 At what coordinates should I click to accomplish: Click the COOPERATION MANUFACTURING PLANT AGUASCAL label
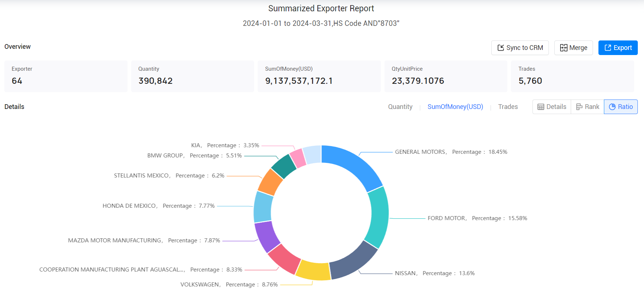[x=141, y=270]
